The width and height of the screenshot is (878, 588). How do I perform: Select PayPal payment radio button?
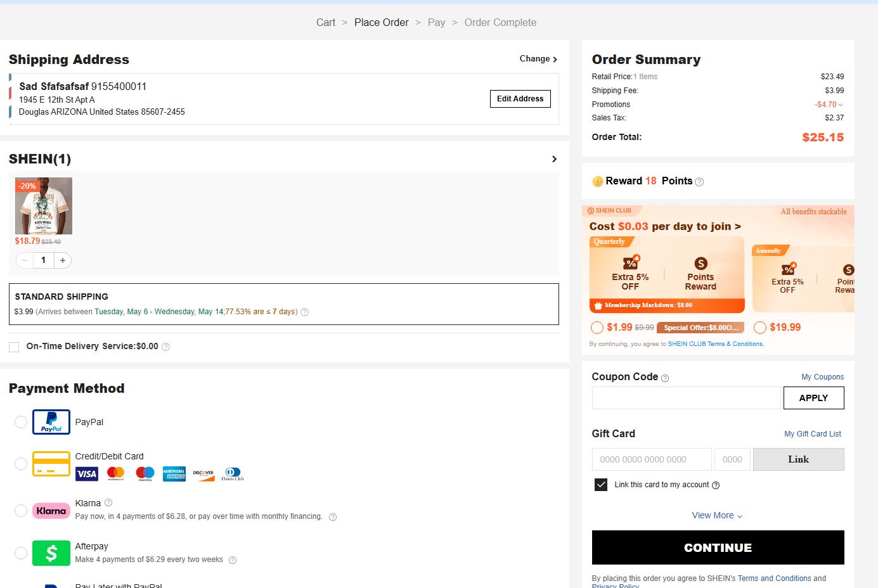21,422
